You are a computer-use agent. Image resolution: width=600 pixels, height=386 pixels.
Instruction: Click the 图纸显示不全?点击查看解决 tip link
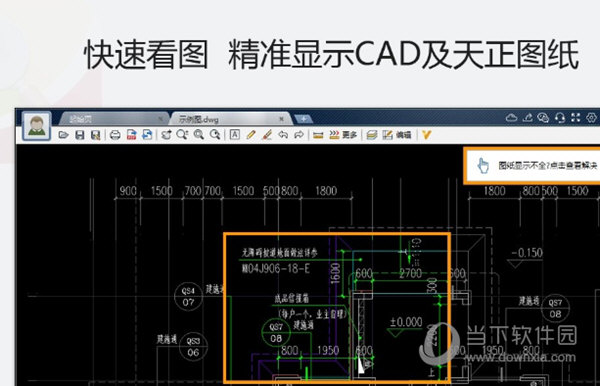(x=547, y=166)
